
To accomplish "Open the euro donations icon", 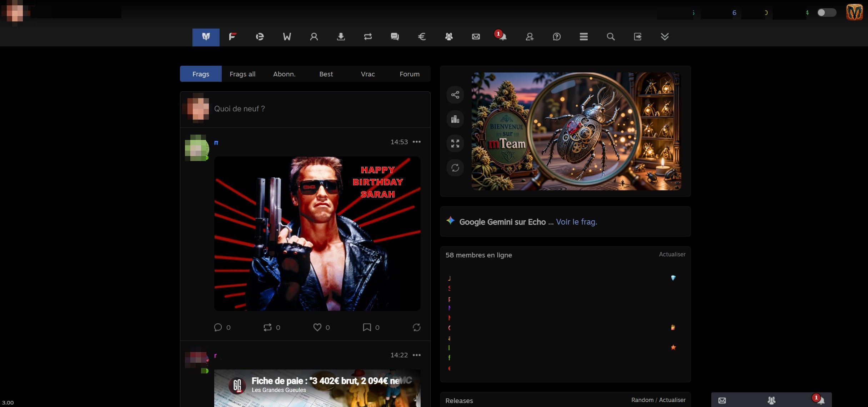I will coord(422,36).
